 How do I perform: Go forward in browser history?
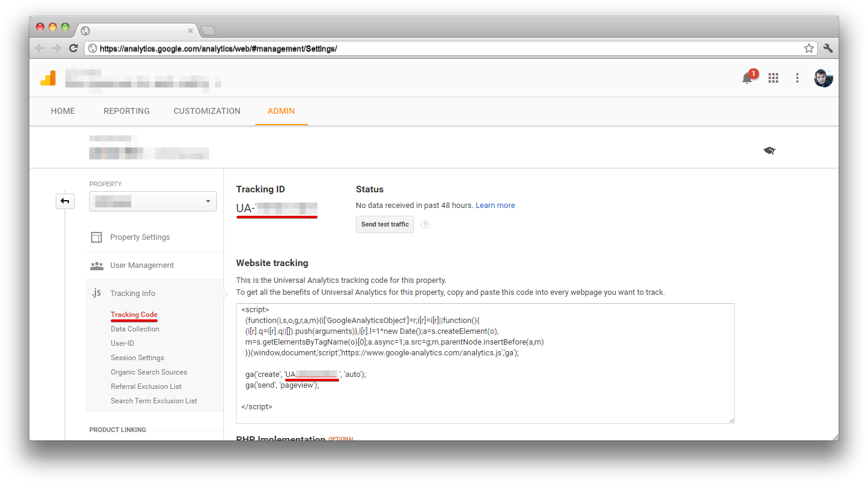point(56,49)
